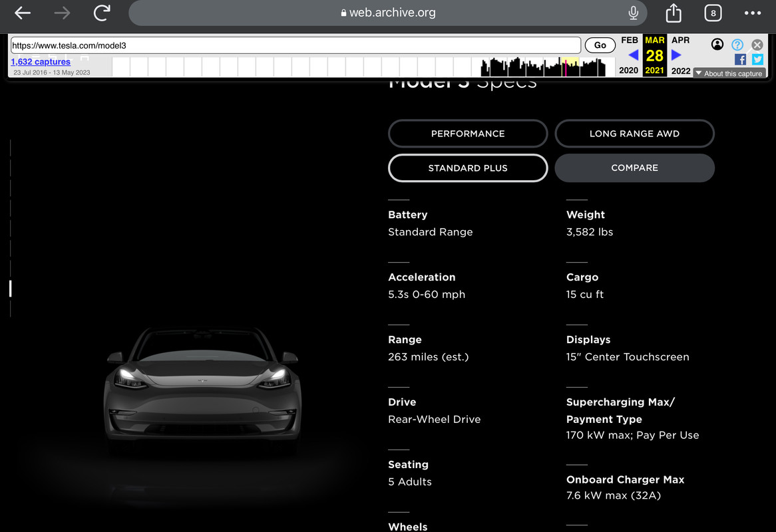Image resolution: width=776 pixels, height=532 pixels.
Task: Go to previous capture with left blue arrow
Action: click(x=633, y=55)
